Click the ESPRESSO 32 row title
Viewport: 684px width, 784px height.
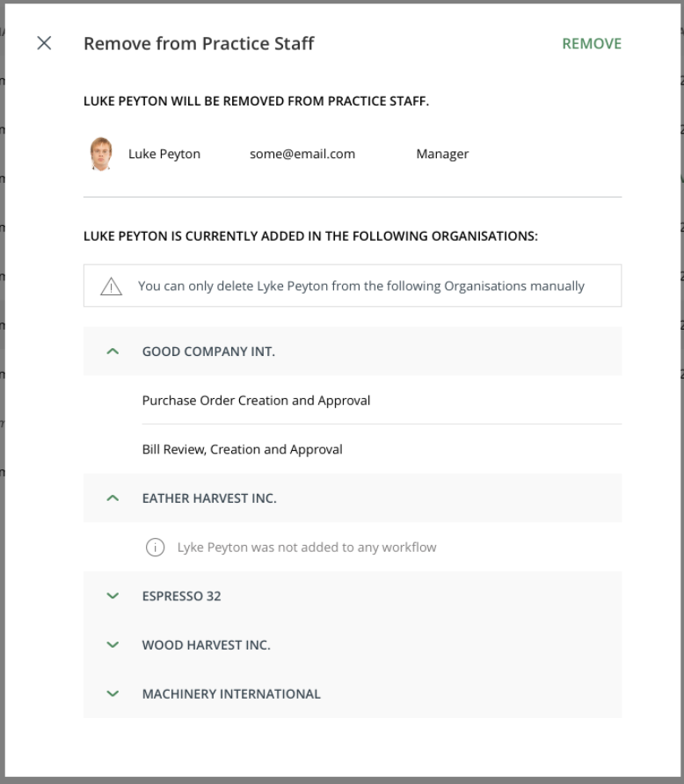click(x=181, y=596)
